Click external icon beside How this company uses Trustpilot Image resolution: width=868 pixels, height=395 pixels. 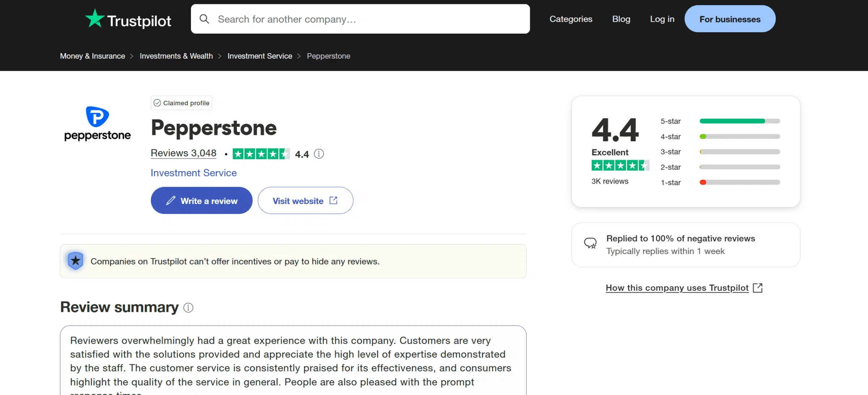[x=758, y=288]
